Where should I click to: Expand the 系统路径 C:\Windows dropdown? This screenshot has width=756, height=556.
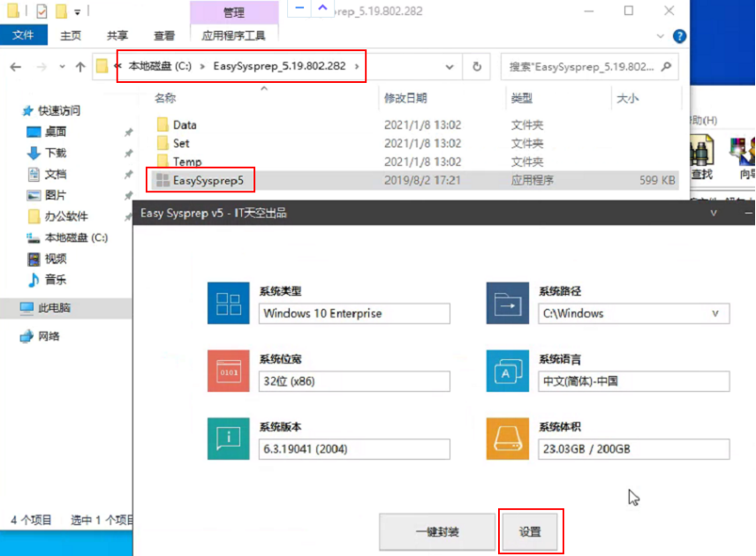pyautogui.click(x=715, y=313)
